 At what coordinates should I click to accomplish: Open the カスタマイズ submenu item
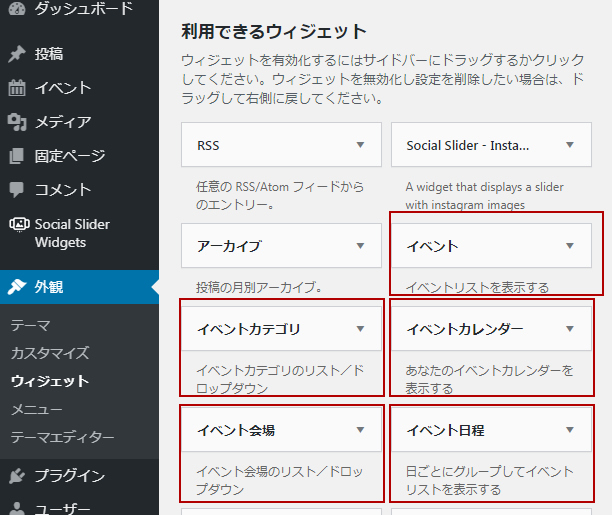tap(50, 353)
